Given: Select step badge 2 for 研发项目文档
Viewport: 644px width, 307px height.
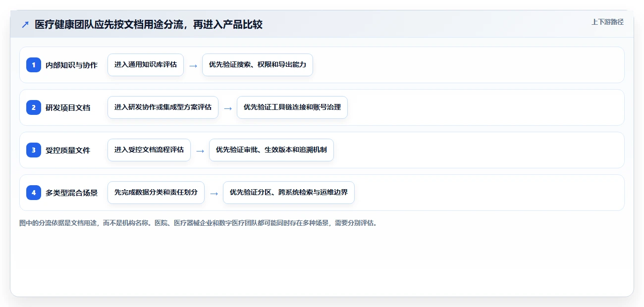Looking at the screenshot, I should pyautogui.click(x=34, y=107).
